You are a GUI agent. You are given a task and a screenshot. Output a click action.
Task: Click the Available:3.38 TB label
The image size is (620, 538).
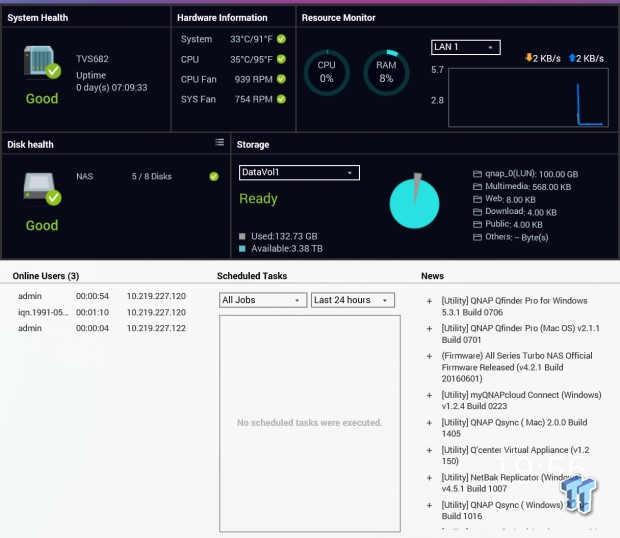pos(287,249)
